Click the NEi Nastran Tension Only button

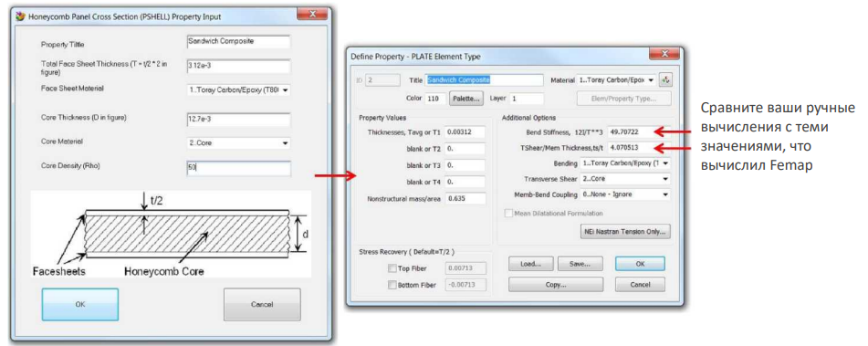coord(625,231)
